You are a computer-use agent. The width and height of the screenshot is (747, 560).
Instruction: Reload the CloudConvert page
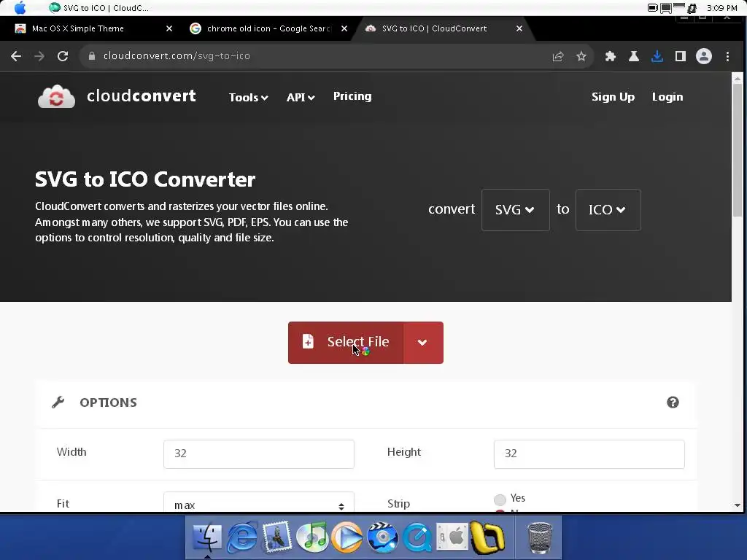pos(63,56)
